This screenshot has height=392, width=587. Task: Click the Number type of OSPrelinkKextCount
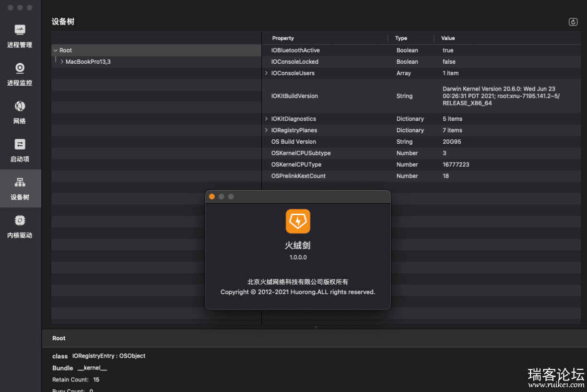click(x=407, y=176)
